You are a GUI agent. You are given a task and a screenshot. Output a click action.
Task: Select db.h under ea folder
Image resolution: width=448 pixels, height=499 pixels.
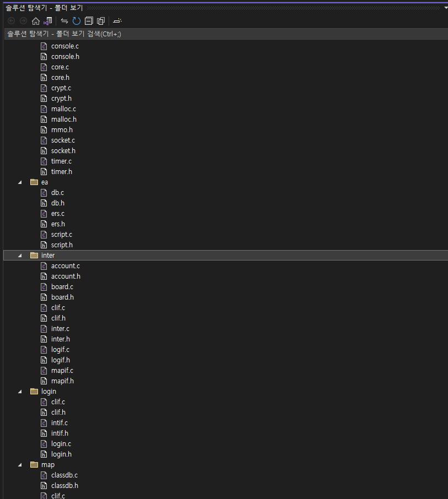pos(58,203)
